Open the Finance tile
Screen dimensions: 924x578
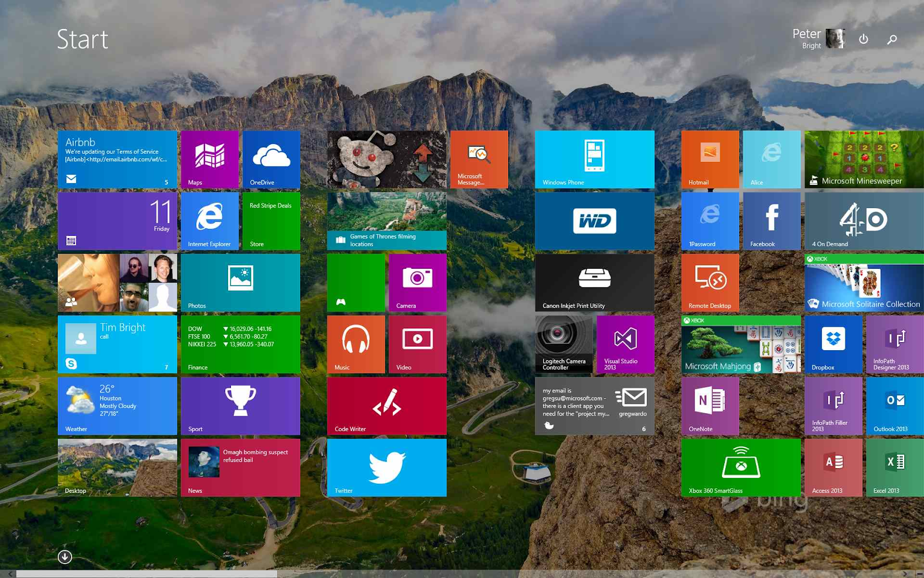coord(240,344)
